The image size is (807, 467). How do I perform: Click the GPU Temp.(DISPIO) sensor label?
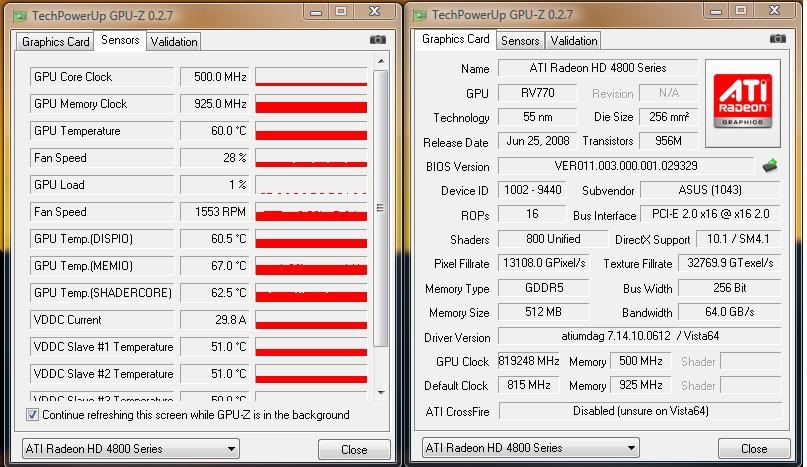(x=101, y=239)
